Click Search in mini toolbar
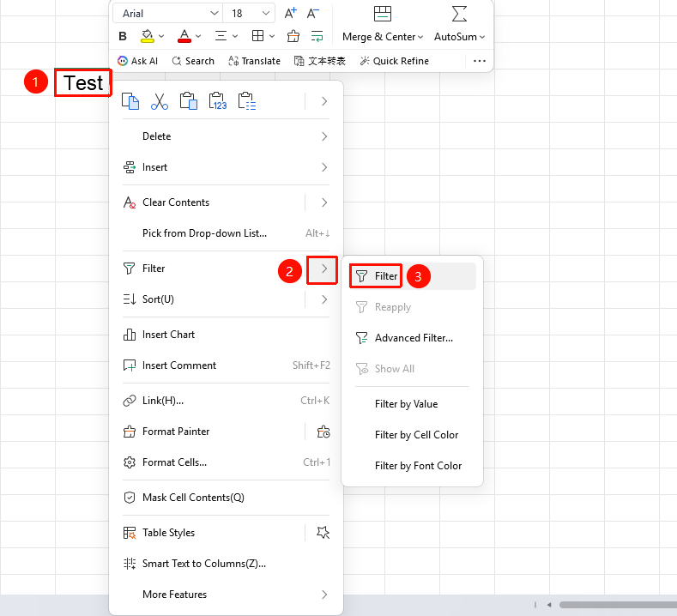Viewport: 677px width, 616px height. point(193,61)
